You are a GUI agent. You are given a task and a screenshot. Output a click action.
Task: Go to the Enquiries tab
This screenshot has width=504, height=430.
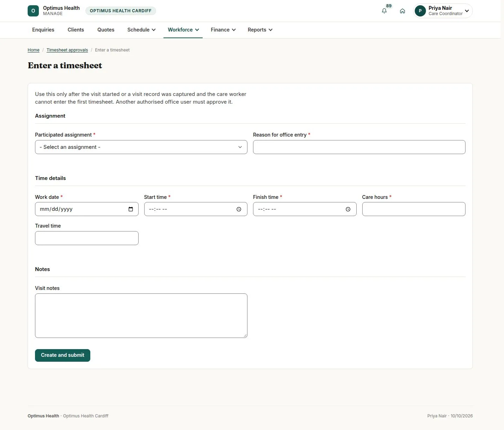tap(43, 30)
